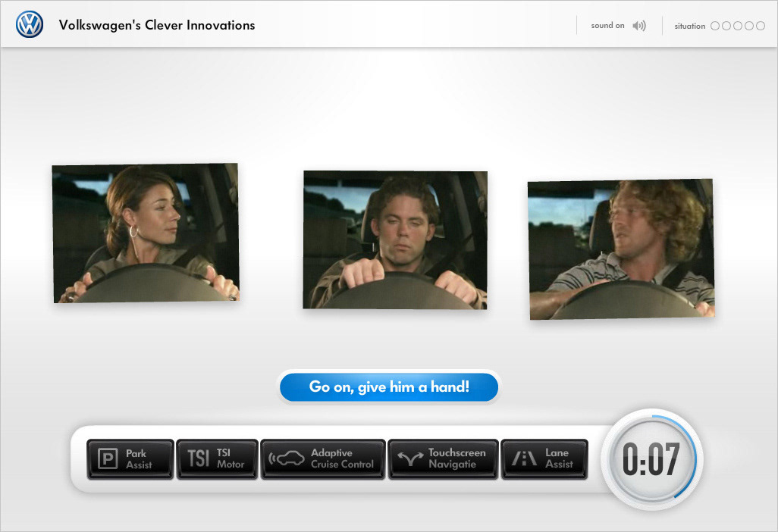778x532 pixels.
Task: Click 'Go on, give him a hand!' banner
Action: (389, 386)
